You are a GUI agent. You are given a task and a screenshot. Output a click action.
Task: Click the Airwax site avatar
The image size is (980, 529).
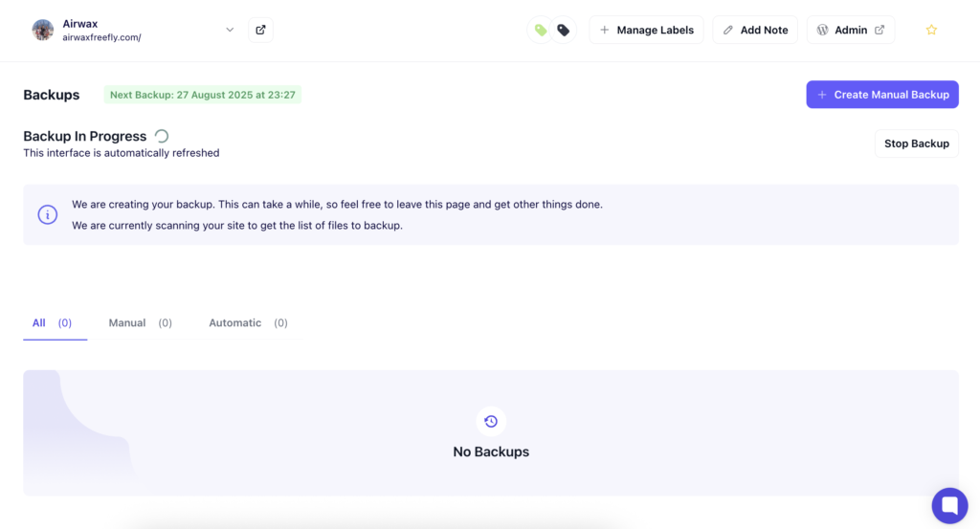pyautogui.click(x=43, y=30)
